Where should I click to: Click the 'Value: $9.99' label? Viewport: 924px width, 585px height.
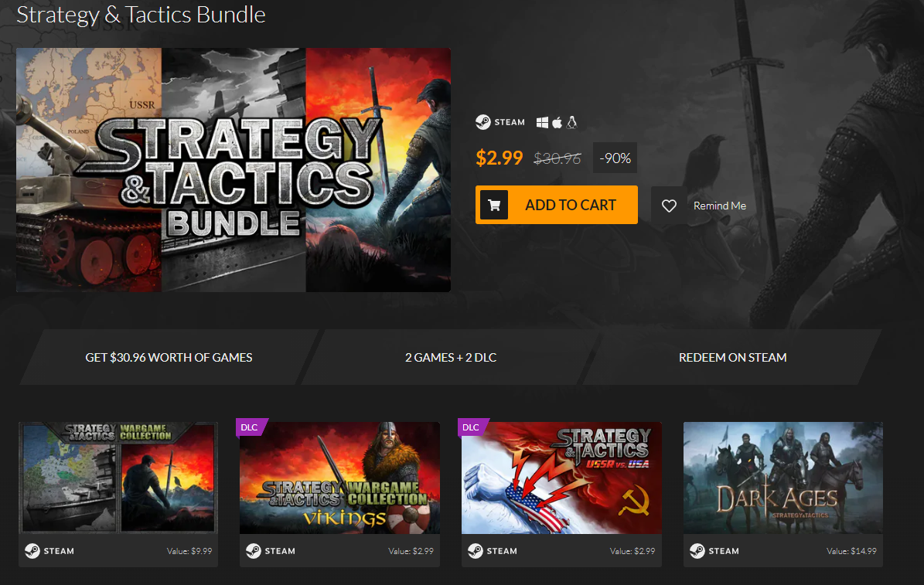point(189,551)
